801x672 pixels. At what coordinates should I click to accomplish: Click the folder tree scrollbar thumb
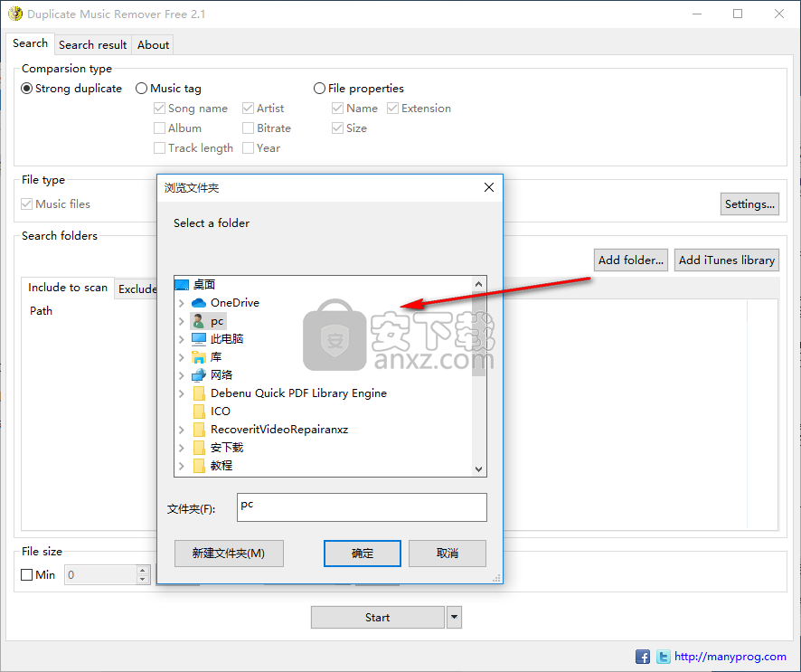(478, 334)
